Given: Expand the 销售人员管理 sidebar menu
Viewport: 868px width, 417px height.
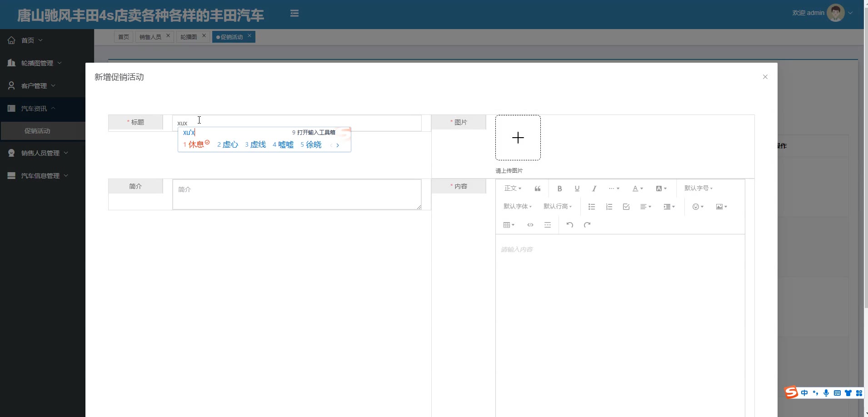Looking at the screenshot, I should click(43, 153).
